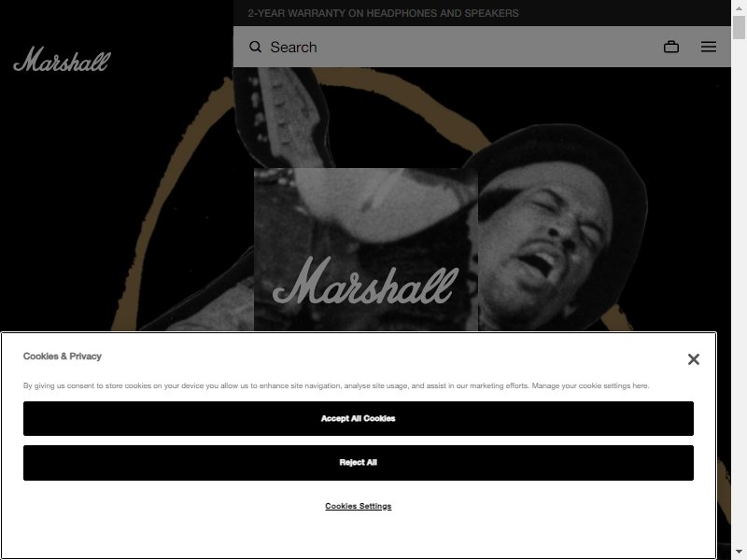Click the Cookies & Privacy heading
This screenshot has height=560, width=747.
pyautogui.click(x=63, y=357)
